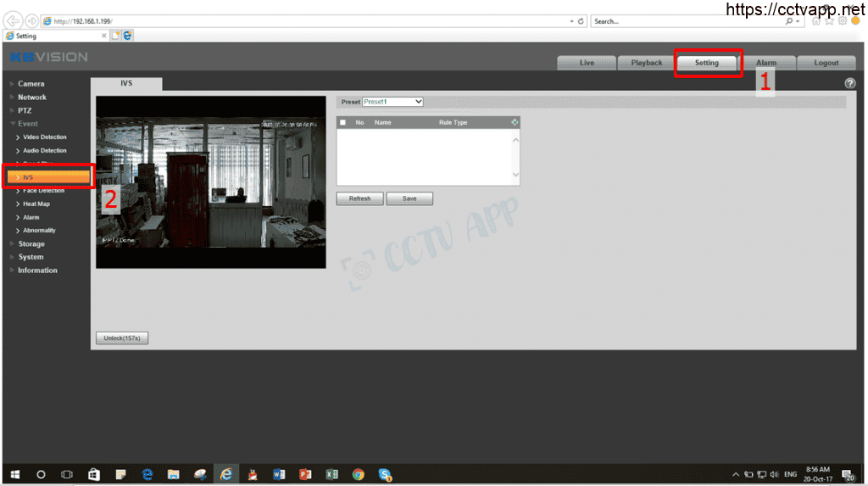Screen dimensions: 868x486
Task: Click the Refresh button
Action: 359,198
